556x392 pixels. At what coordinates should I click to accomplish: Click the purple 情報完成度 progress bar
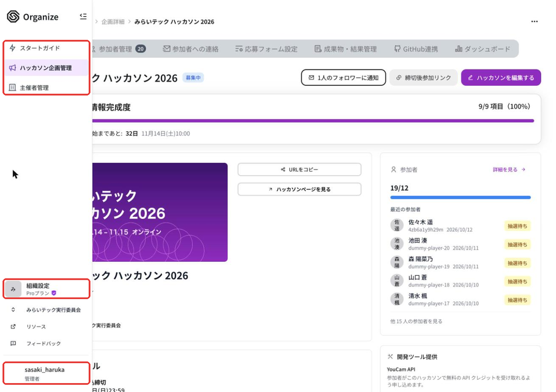pos(313,121)
